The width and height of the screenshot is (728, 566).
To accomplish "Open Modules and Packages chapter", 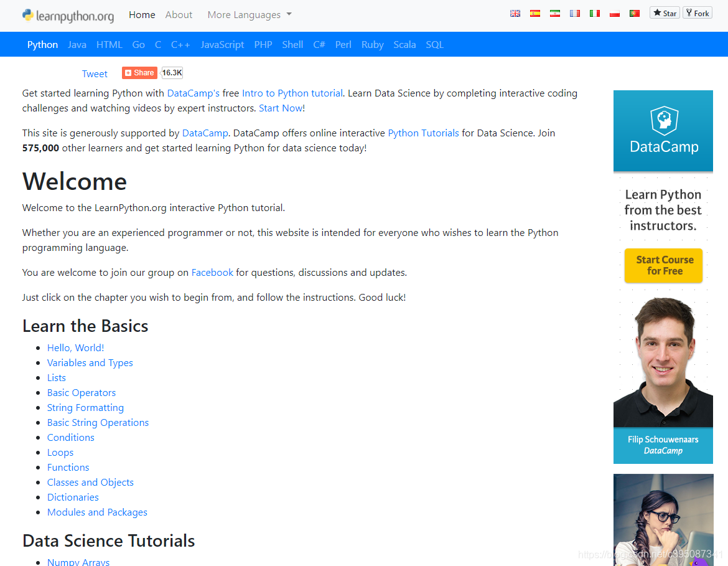I will 97,512.
